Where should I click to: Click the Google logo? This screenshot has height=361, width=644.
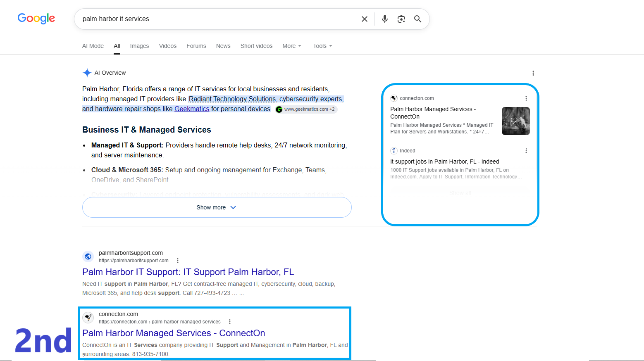click(36, 19)
